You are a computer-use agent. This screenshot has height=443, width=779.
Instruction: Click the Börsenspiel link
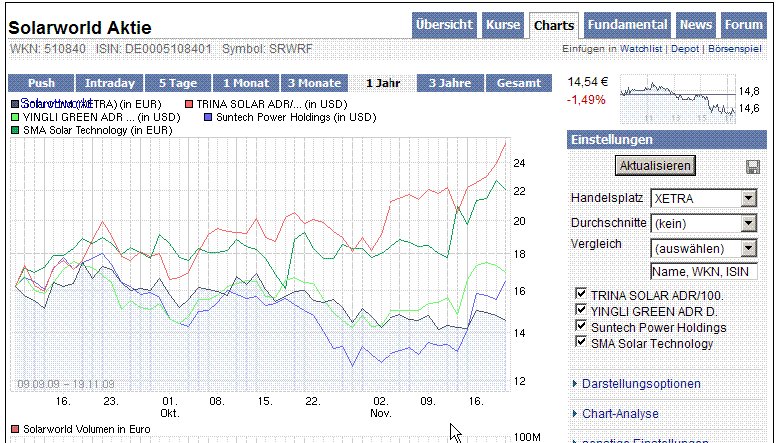coord(735,49)
